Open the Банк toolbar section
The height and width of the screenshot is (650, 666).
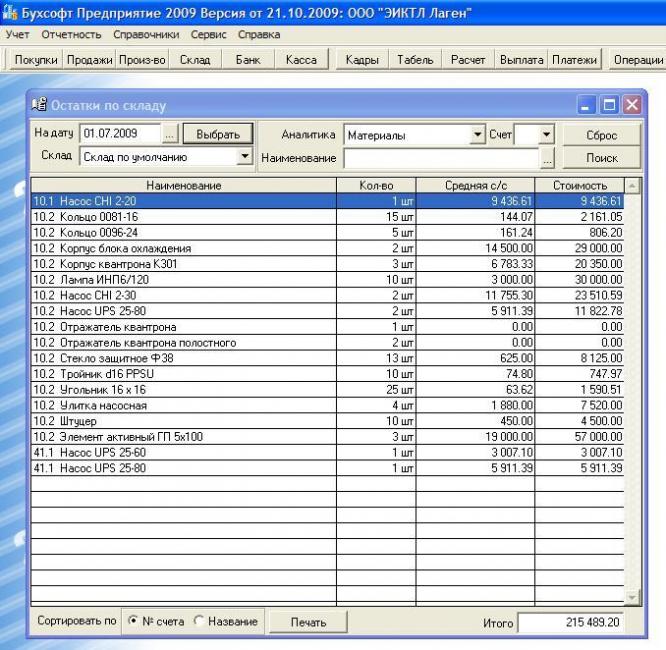coord(247,60)
